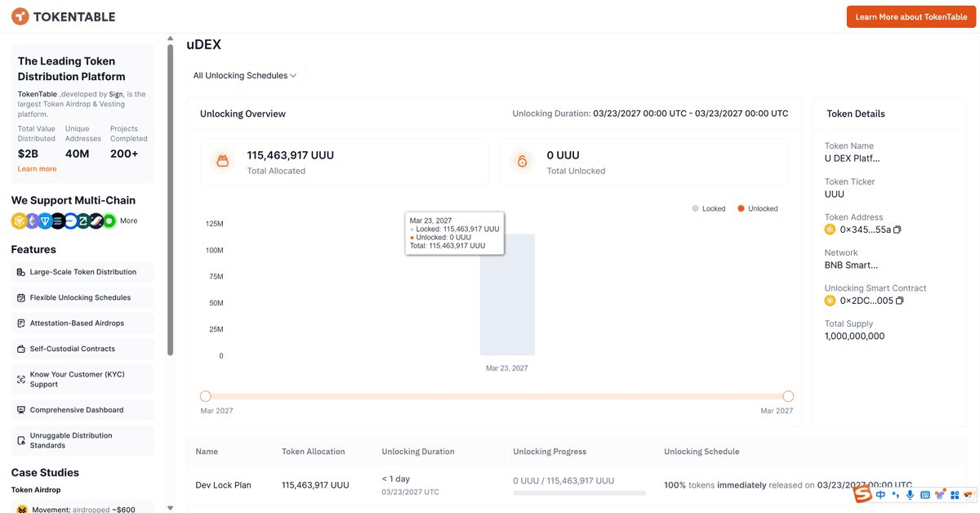
Task: Expand the Token Airdrop case studies section
Action: (x=36, y=488)
